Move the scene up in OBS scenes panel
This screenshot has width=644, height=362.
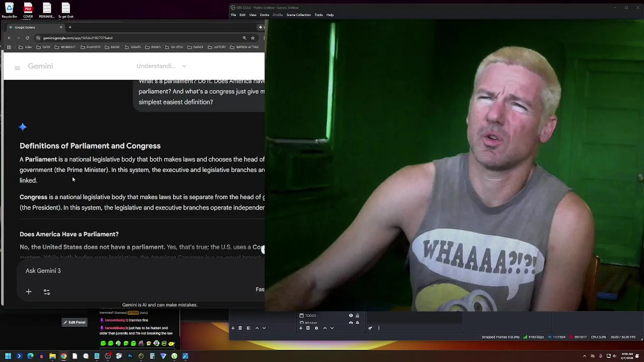[257, 328]
